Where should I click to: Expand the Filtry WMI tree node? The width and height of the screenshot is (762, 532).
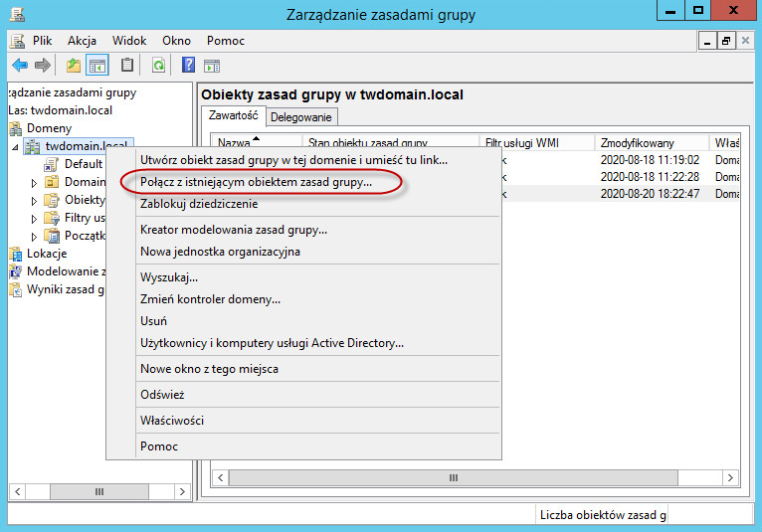point(35,219)
